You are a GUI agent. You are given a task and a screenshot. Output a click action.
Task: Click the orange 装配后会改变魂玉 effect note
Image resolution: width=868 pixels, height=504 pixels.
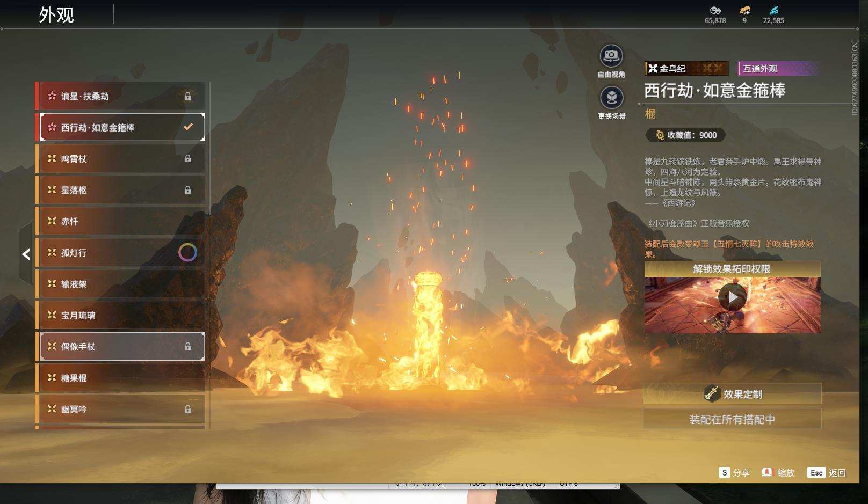[729, 249]
